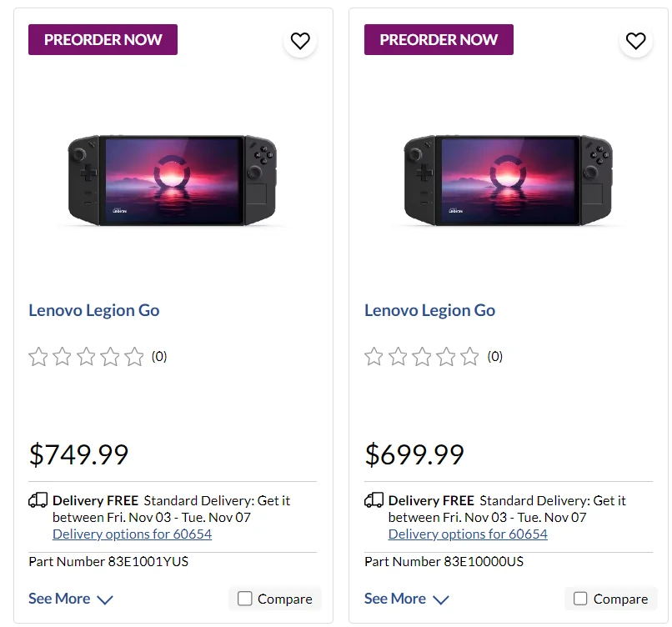Click the (0) review count on the right card
This screenshot has height=627, width=672.
[x=494, y=356]
